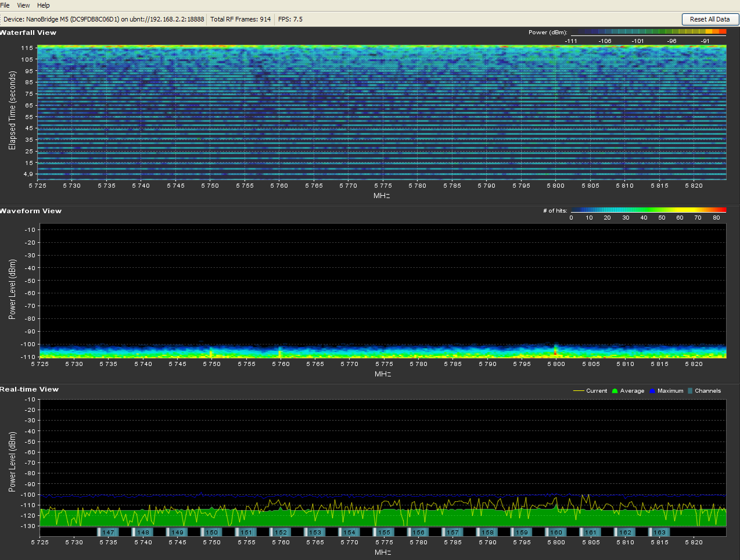
Task: Click the yellow Current legend line
Action: click(579, 391)
